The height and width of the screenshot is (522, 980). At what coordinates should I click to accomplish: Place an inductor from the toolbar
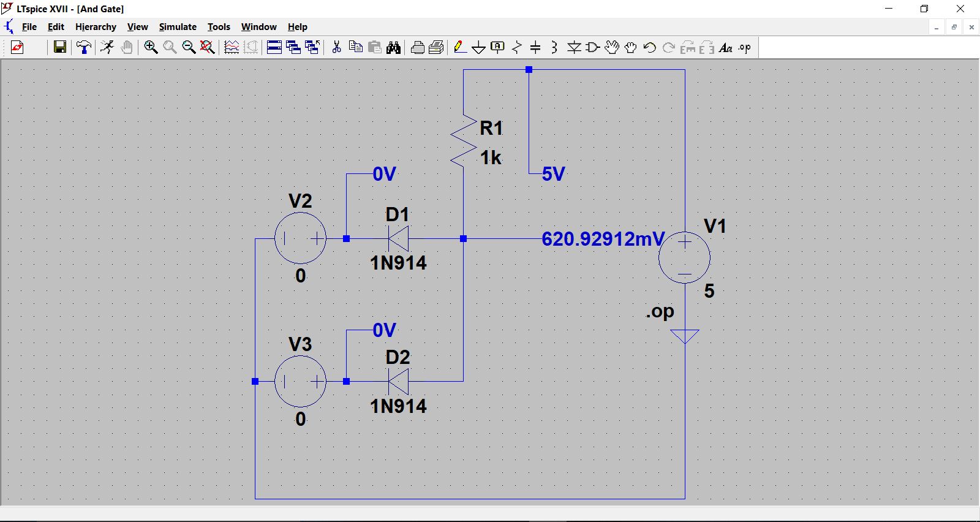click(554, 48)
